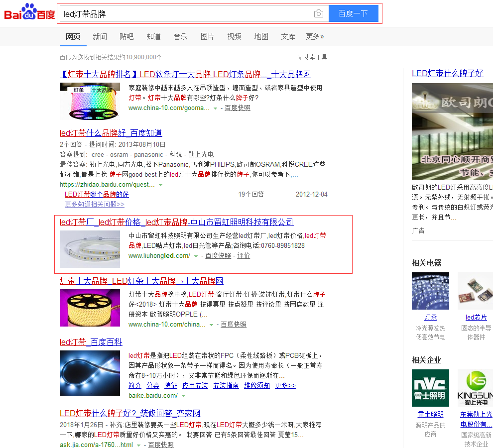Screen dimensions: 493x448
Task: Click the 雷士照明 NVC logo
Action: tap(430, 388)
